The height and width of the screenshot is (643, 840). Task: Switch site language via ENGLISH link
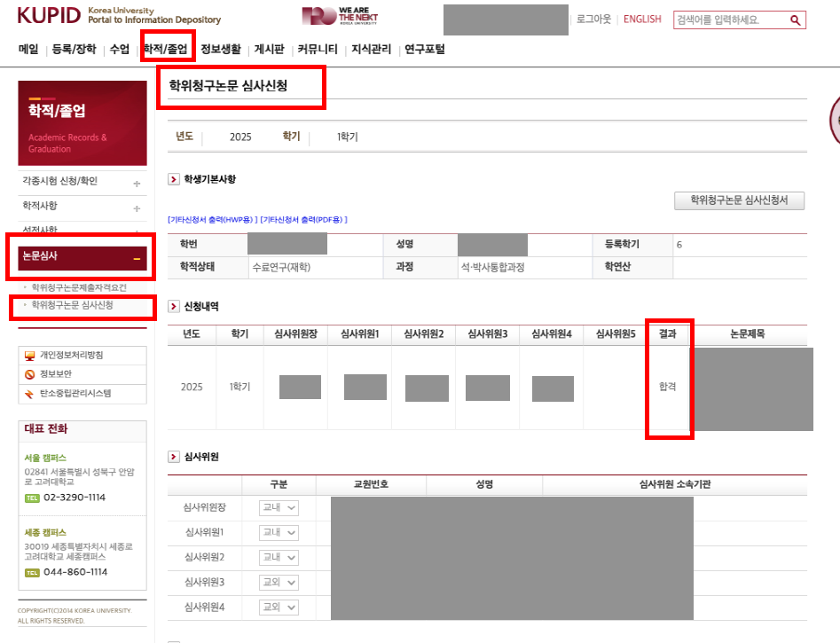pos(642,20)
